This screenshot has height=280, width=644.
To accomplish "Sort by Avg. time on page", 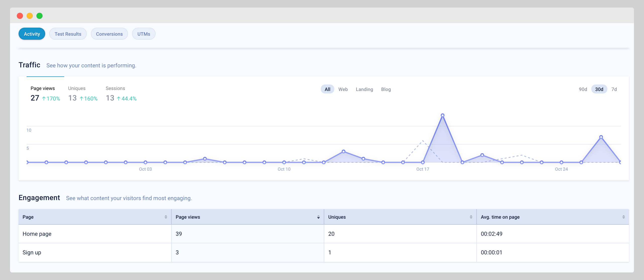I will coord(623,217).
